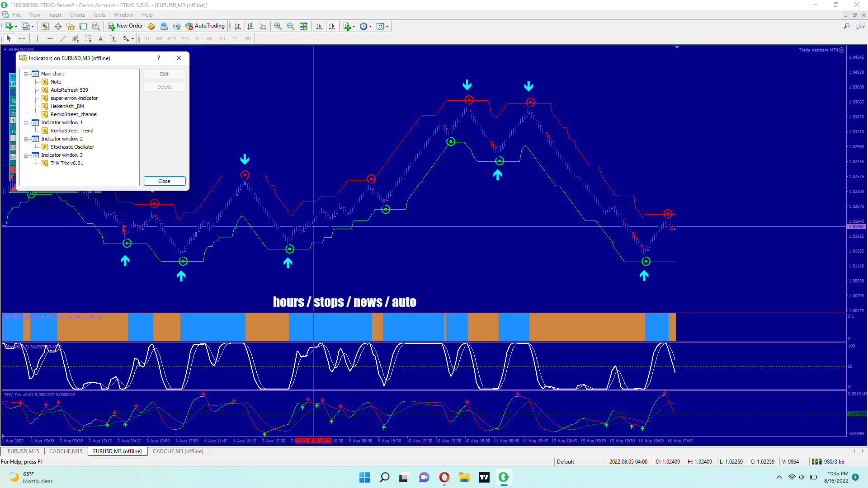Select Stochastic Oscillator in indicator list

(x=72, y=147)
